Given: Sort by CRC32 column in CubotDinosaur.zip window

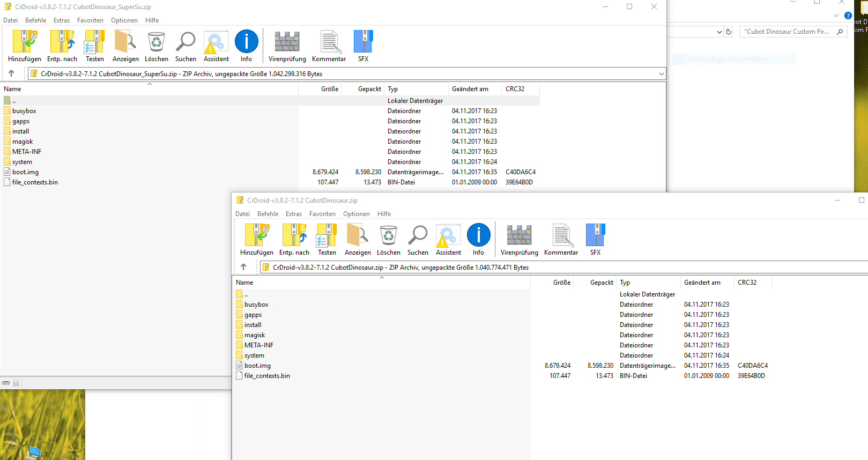Looking at the screenshot, I should tap(753, 283).
